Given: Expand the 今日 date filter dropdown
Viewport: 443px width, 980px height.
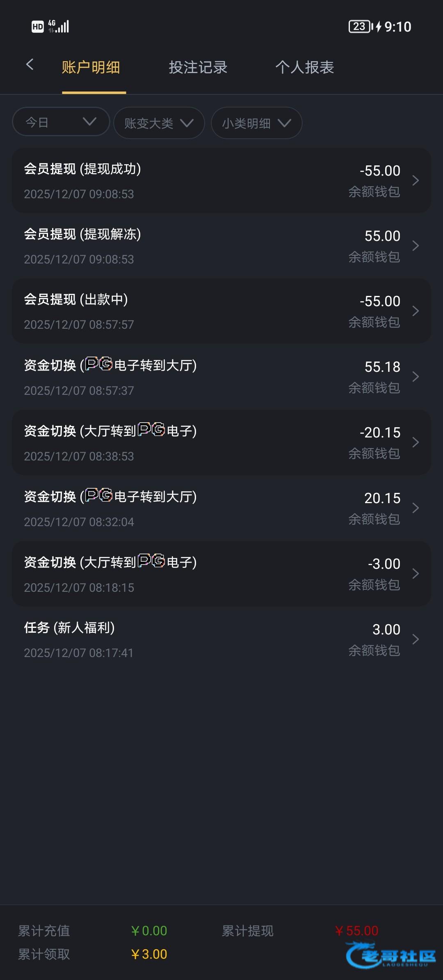Looking at the screenshot, I should click(x=61, y=122).
